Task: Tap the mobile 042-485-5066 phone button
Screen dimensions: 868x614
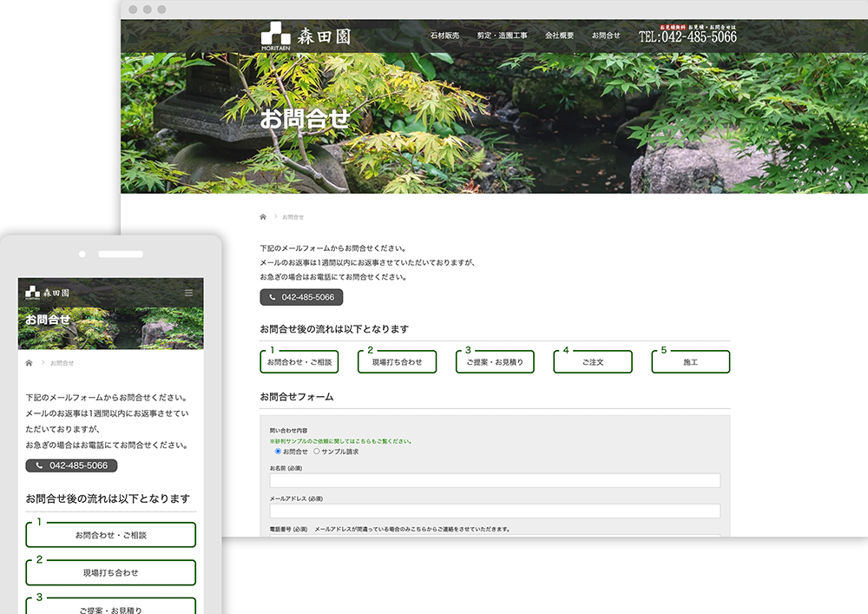Action: tap(71, 465)
